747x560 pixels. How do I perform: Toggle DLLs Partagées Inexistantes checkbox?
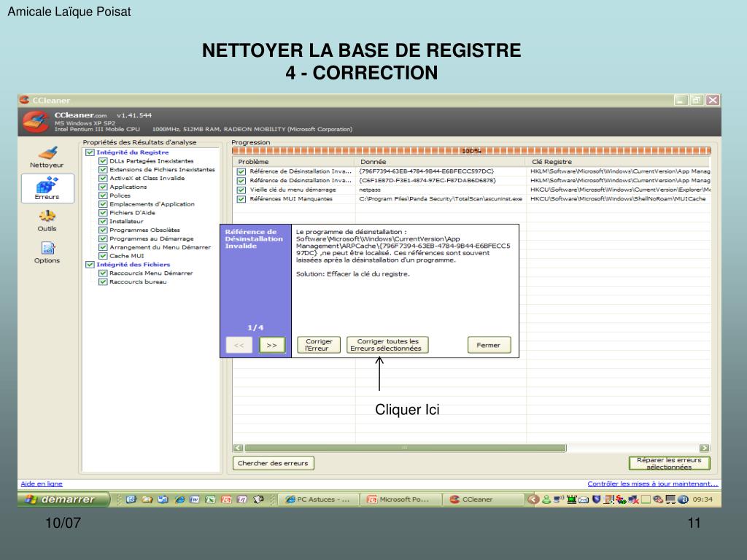pyautogui.click(x=102, y=161)
